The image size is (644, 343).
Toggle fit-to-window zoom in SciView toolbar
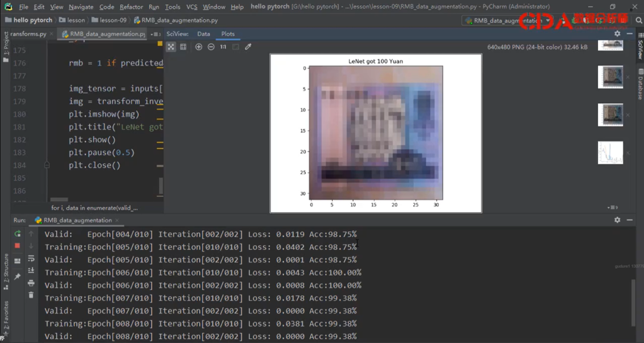(171, 47)
